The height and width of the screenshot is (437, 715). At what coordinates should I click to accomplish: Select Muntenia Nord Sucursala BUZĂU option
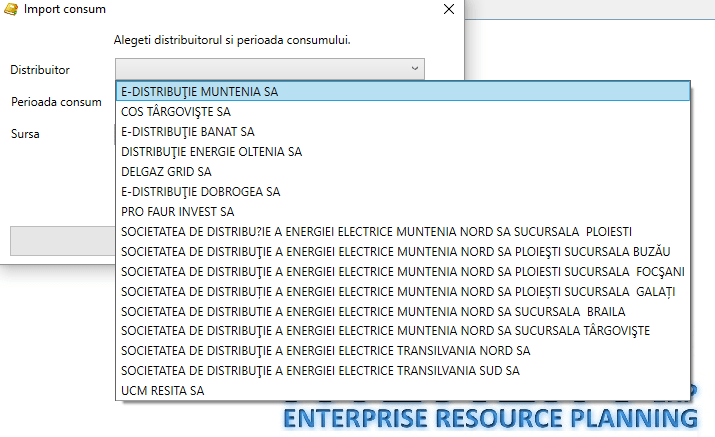tap(403, 251)
